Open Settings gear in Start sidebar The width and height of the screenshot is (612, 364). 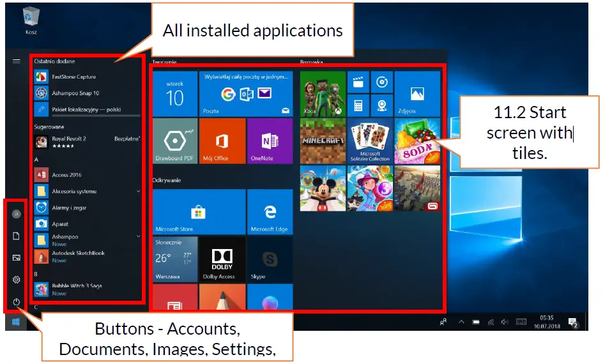(x=17, y=280)
